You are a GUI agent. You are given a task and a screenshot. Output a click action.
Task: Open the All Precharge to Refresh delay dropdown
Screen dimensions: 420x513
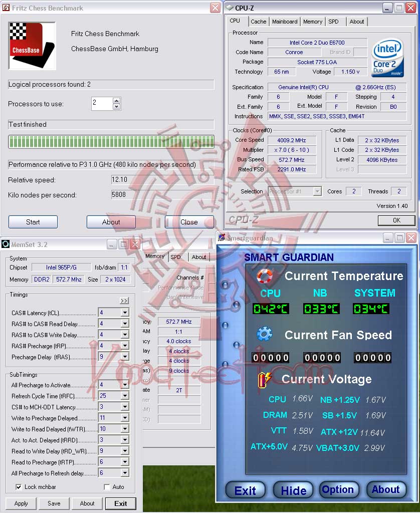125,473
